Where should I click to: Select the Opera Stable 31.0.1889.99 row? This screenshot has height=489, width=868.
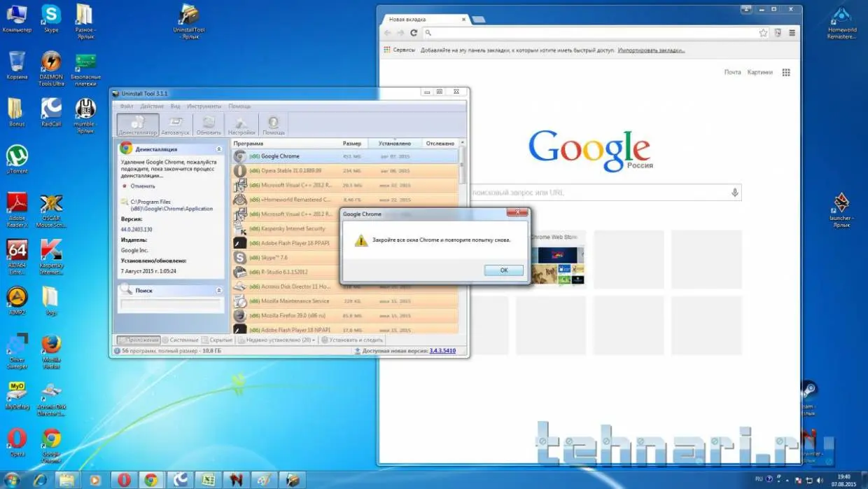pos(345,170)
